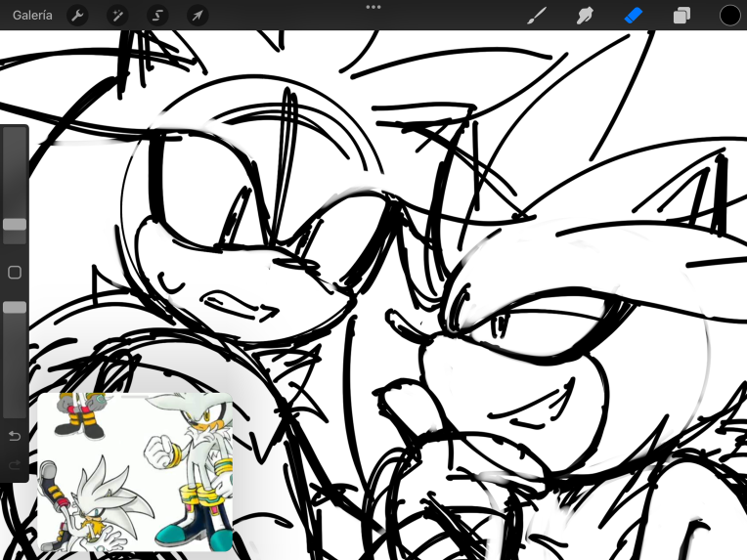Select the Eraser tool

634,16
